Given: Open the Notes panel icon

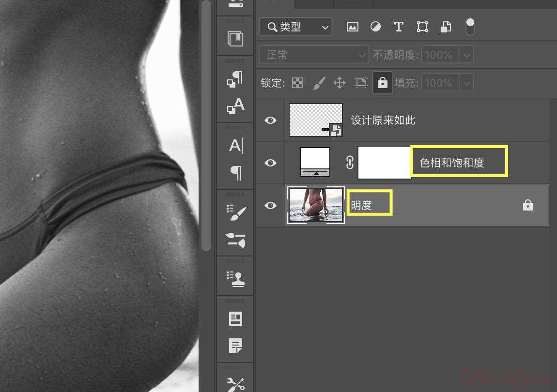Looking at the screenshot, I should tap(235, 346).
